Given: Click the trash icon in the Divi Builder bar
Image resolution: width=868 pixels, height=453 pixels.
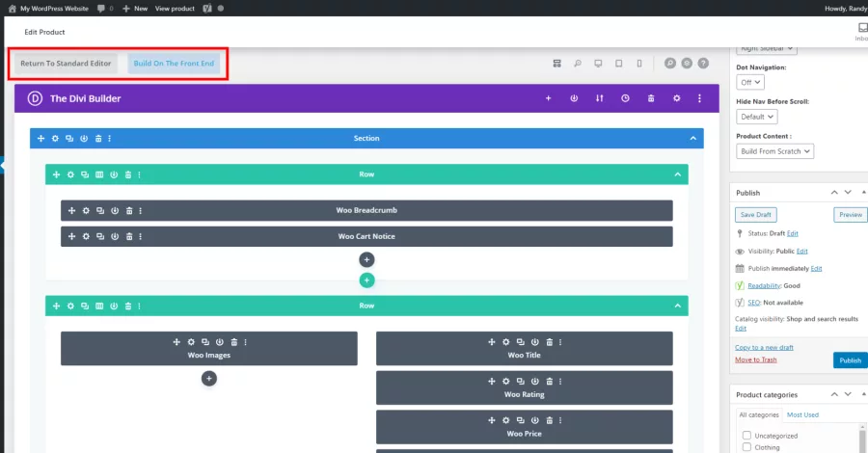Looking at the screenshot, I should tap(651, 98).
